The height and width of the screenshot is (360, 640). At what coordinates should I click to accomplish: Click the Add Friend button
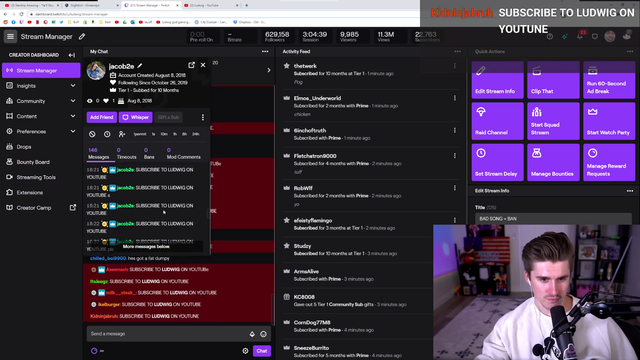[x=102, y=117]
